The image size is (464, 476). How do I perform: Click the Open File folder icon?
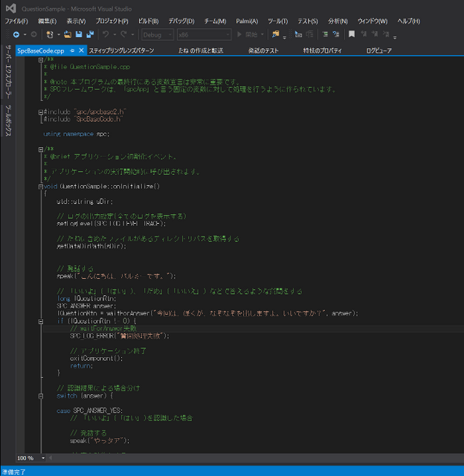click(x=68, y=35)
